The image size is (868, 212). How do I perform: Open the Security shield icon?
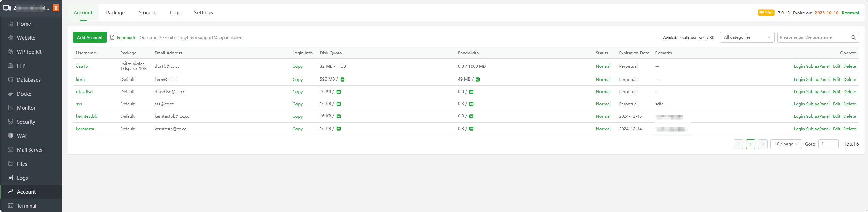11,122
